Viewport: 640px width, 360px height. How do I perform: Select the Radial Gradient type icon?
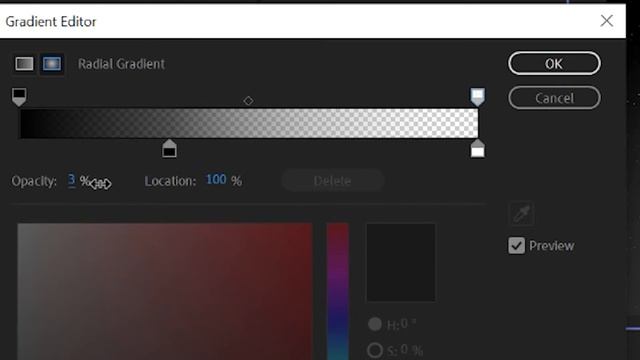pyautogui.click(x=52, y=64)
